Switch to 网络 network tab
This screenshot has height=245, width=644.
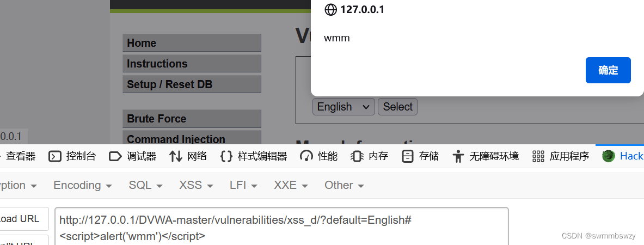[x=188, y=156]
